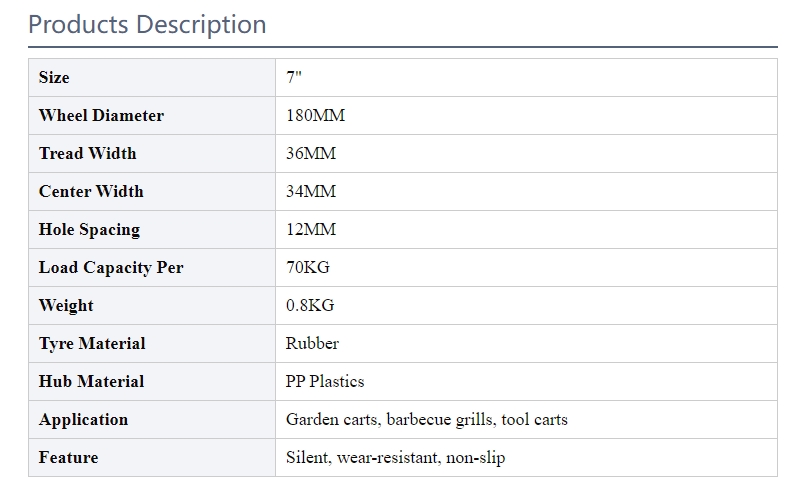Click the 70KG load capacity value

coord(308,268)
